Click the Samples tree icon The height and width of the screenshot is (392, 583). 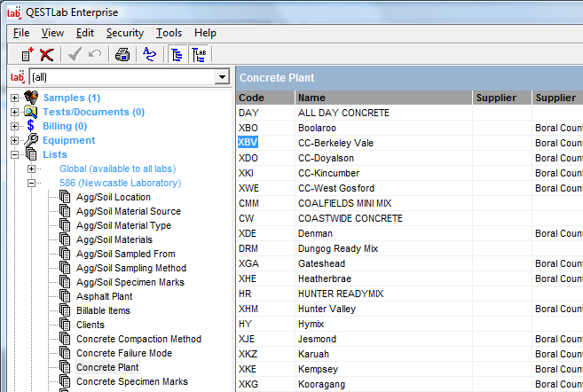(x=31, y=98)
